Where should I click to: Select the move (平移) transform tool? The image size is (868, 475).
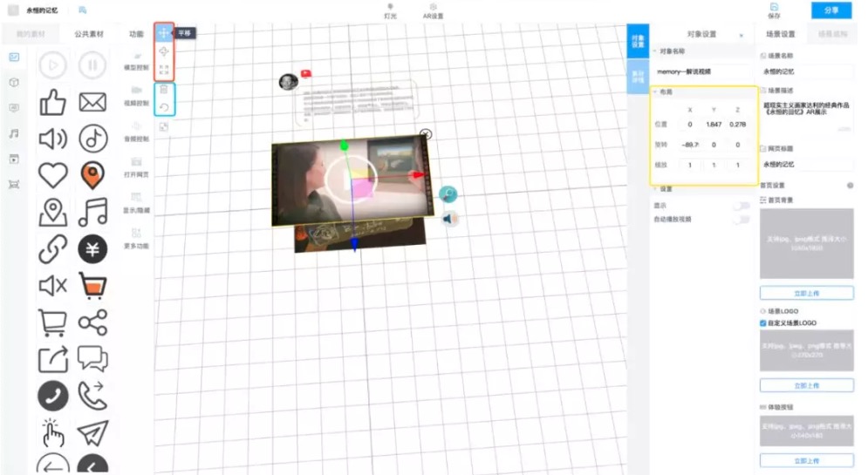point(164,34)
